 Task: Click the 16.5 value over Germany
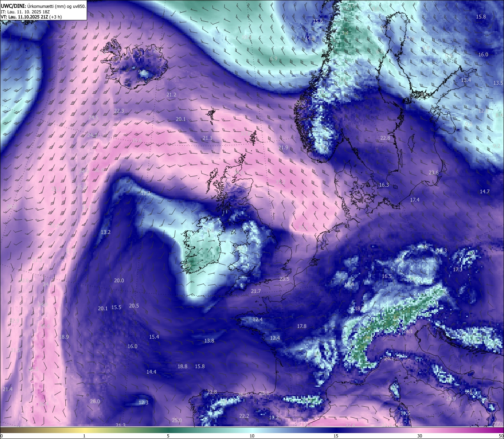(x=387, y=276)
